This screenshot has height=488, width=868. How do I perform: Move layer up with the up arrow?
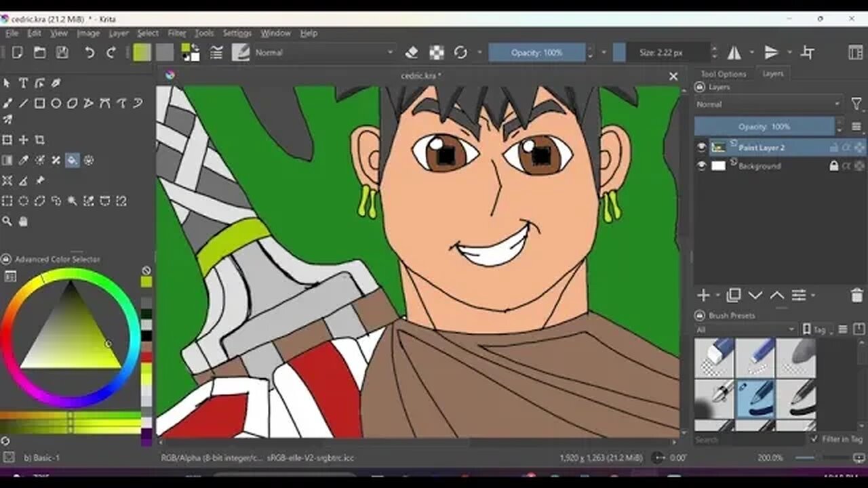point(776,295)
